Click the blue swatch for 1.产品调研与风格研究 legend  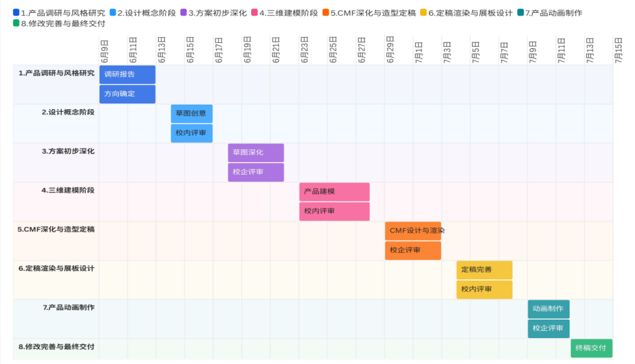pos(16,12)
